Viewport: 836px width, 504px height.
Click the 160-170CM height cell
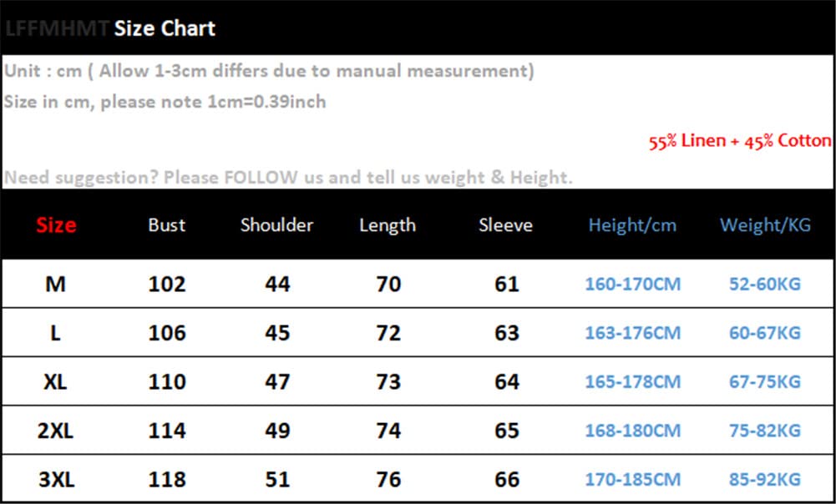click(633, 284)
